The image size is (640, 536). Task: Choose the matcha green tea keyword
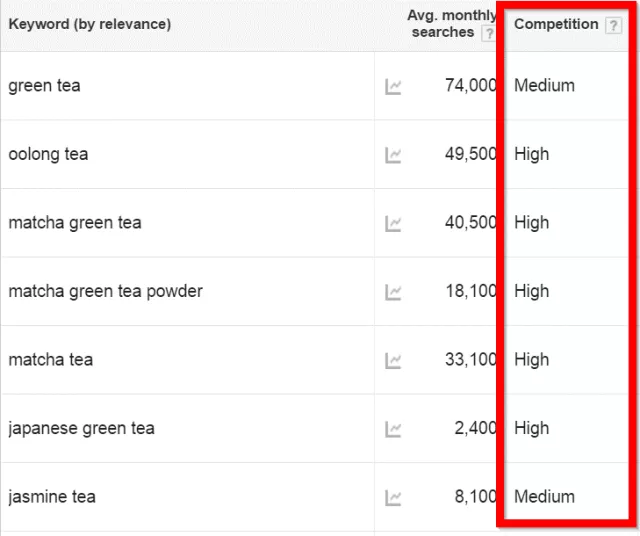pos(75,223)
